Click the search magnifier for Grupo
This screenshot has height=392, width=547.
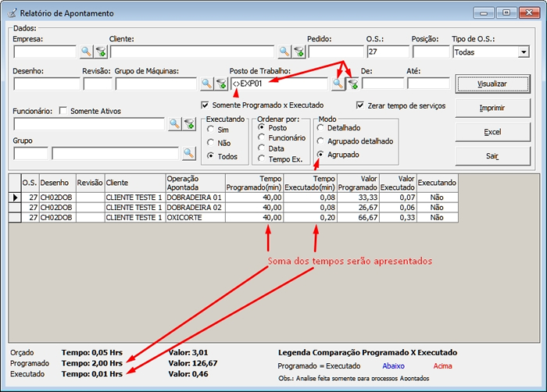tap(189, 154)
